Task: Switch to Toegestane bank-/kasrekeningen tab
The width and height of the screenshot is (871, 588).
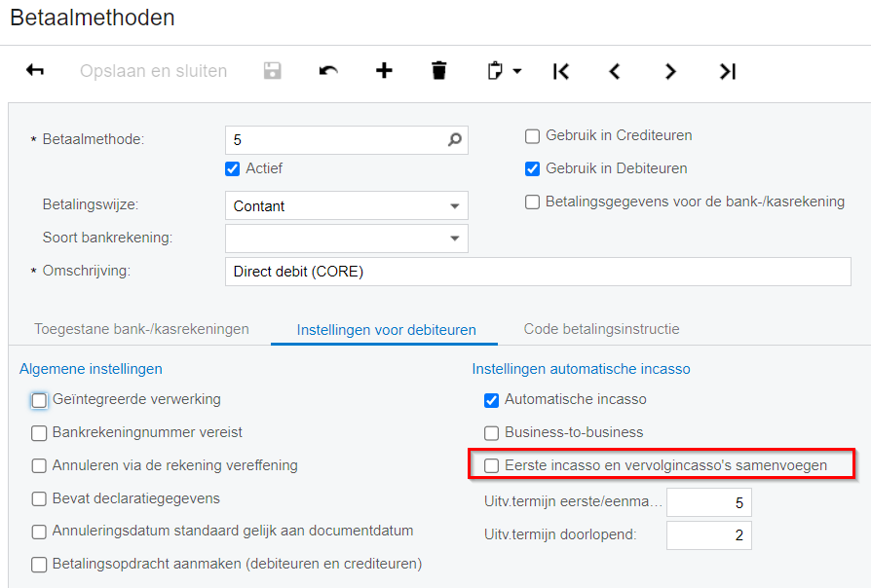Action: point(141,329)
